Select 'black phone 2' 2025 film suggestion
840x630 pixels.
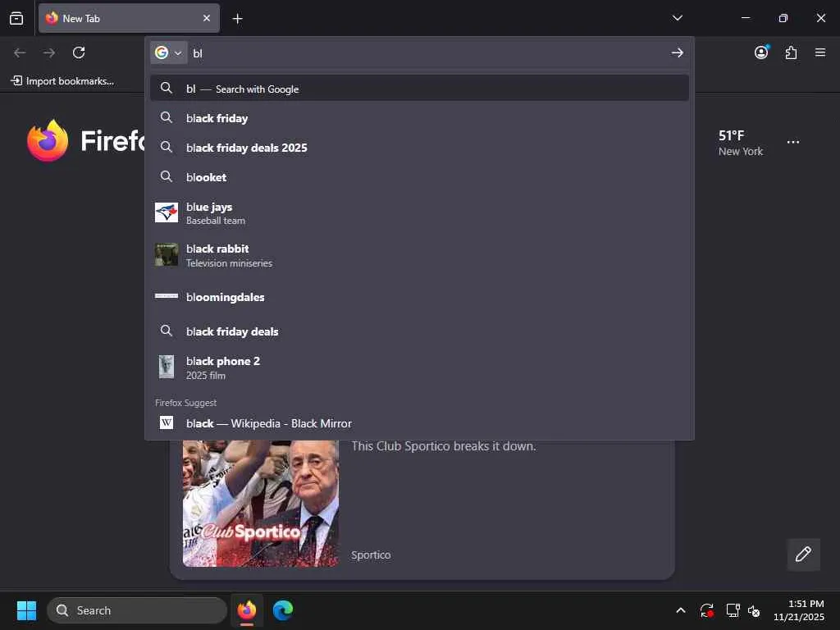click(419, 367)
